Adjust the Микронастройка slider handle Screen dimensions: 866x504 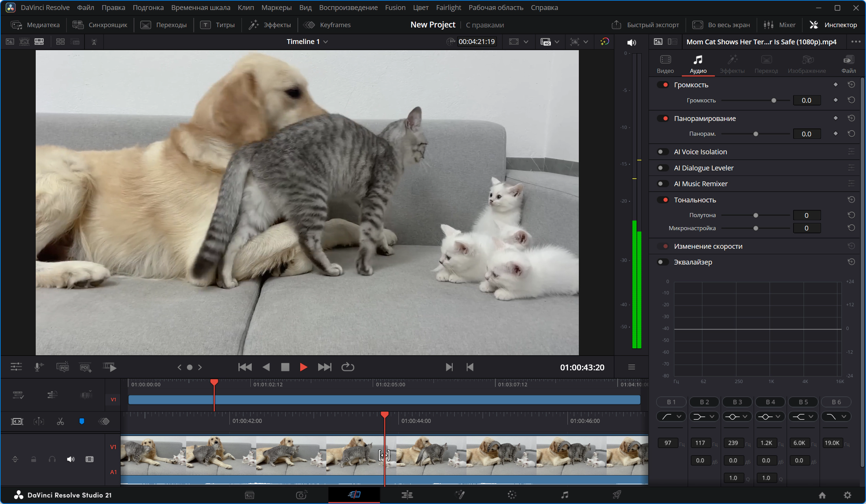point(755,228)
